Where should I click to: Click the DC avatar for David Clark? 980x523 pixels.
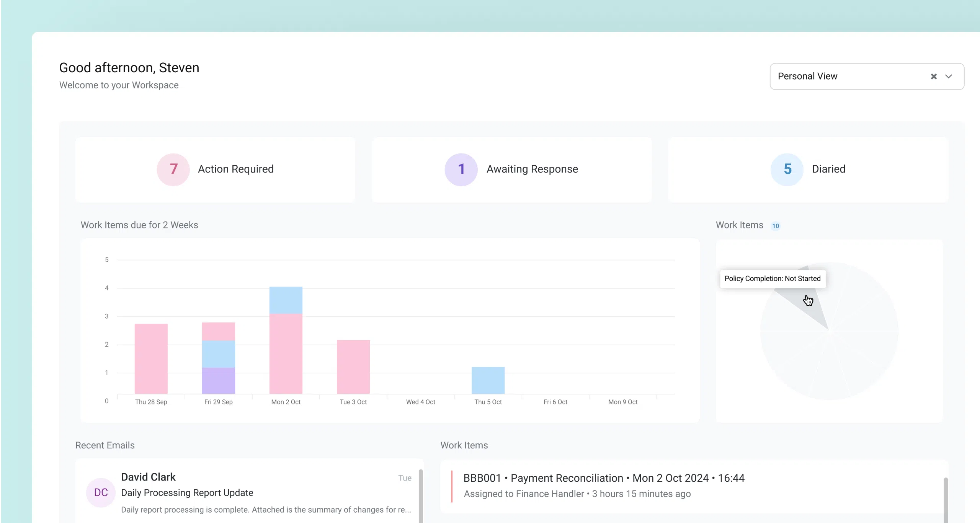(x=101, y=492)
